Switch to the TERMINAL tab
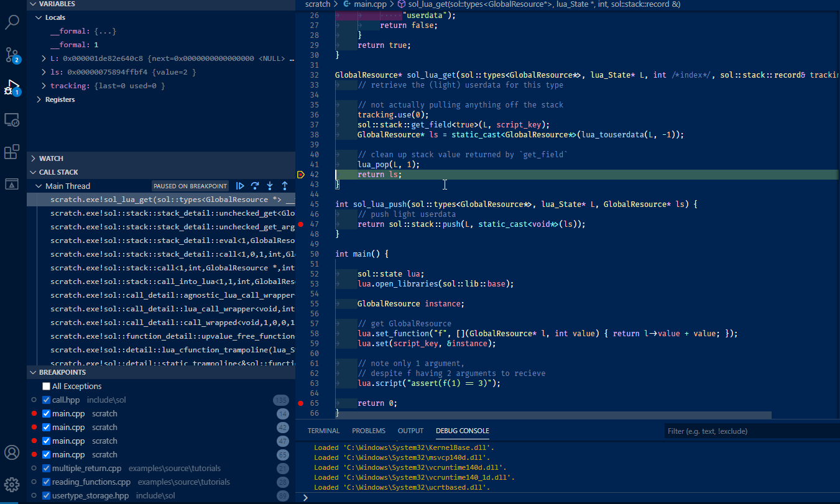The height and width of the screenshot is (504, 840). pos(323,430)
